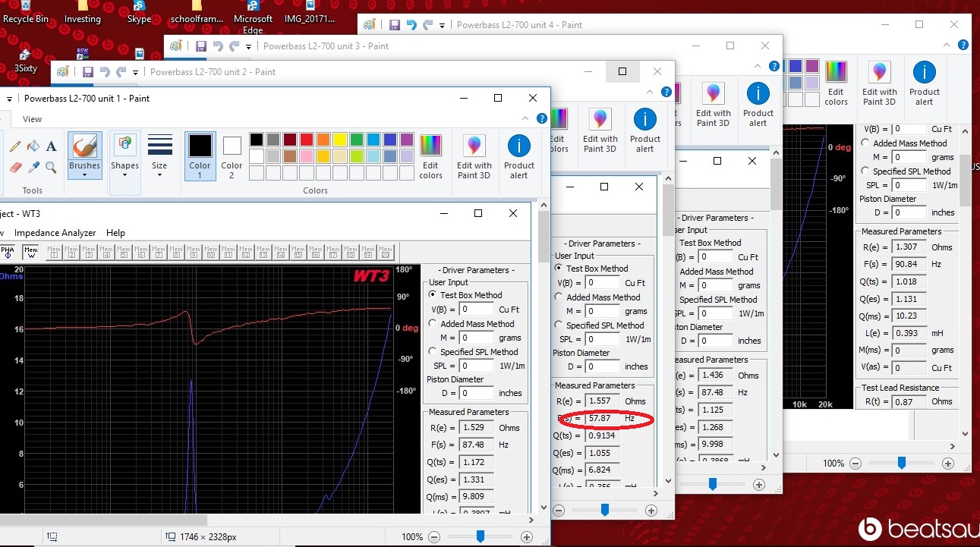Collapse the ribbon chevron in unit 1 window
Viewport: 980px width, 547px height.
[527, 119]
